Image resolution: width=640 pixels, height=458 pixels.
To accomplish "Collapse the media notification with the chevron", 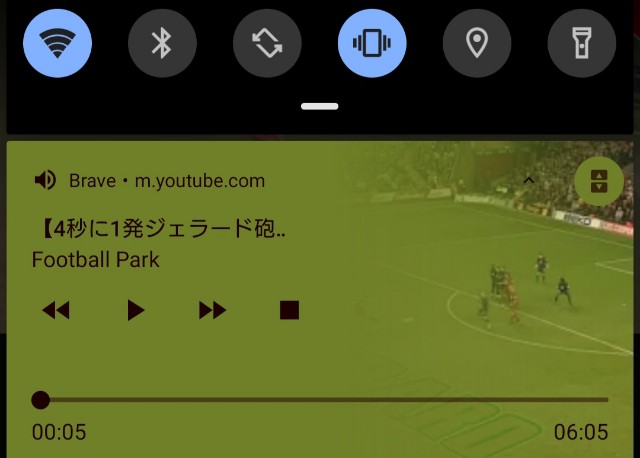I will point(529,180).
